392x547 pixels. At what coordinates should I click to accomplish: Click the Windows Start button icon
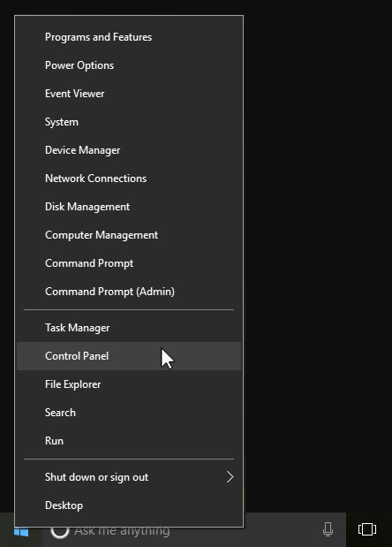[21, 532]
